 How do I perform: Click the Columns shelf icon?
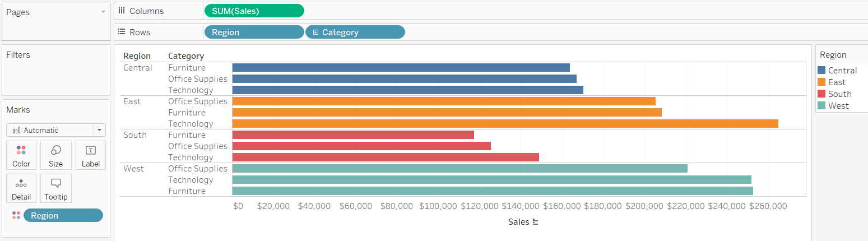(122, 11)
